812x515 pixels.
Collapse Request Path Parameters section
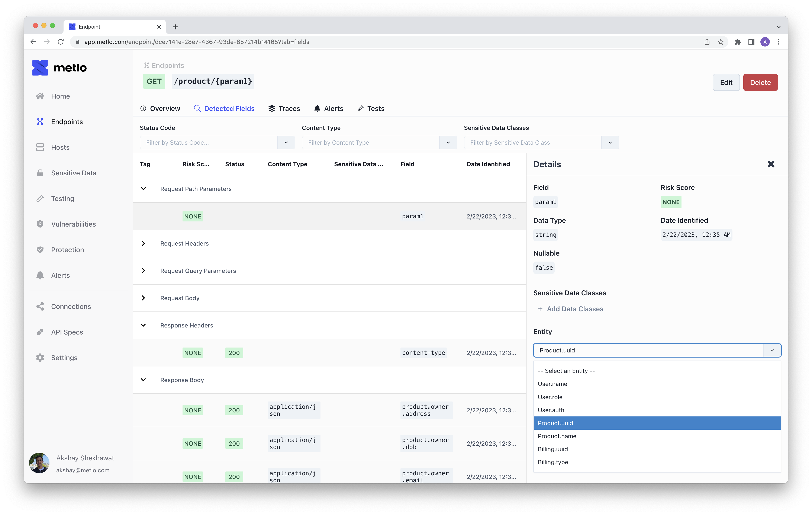143,189
